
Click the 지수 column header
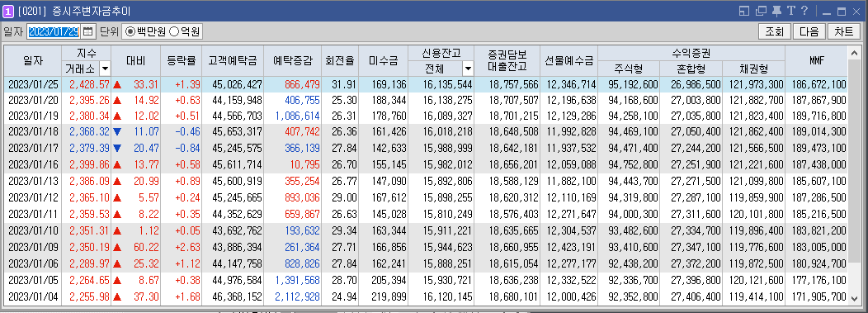click(87, 54)
